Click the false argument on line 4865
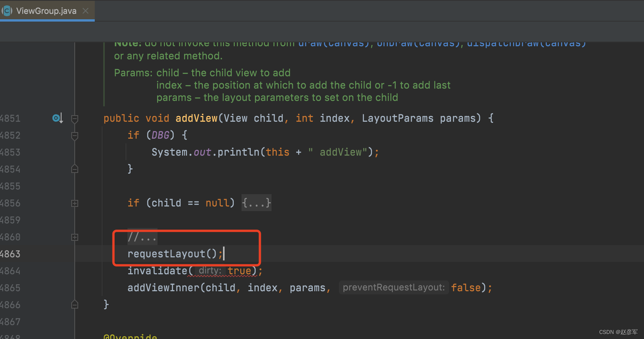The image size is (644, 339). (x=466, y=288)
